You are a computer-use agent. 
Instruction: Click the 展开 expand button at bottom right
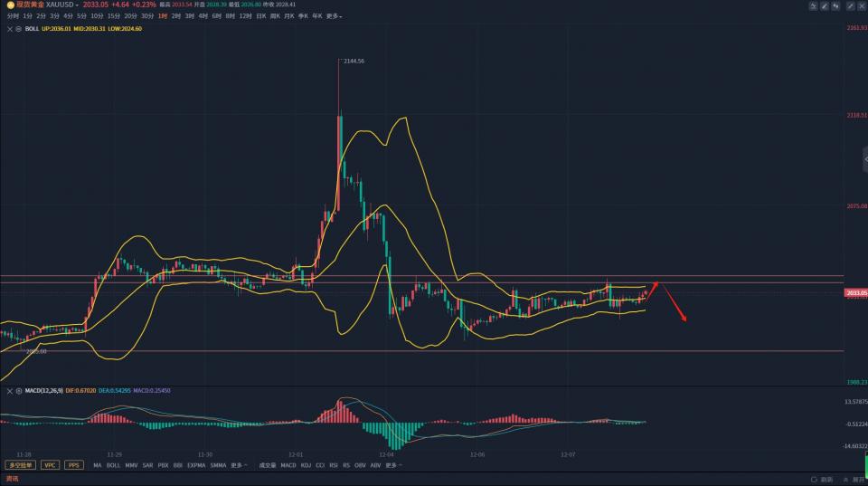(854, 480)
